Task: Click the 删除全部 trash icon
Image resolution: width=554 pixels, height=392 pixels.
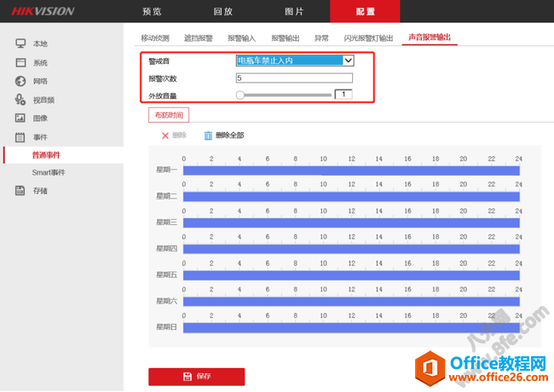Action: coord(208,135)
